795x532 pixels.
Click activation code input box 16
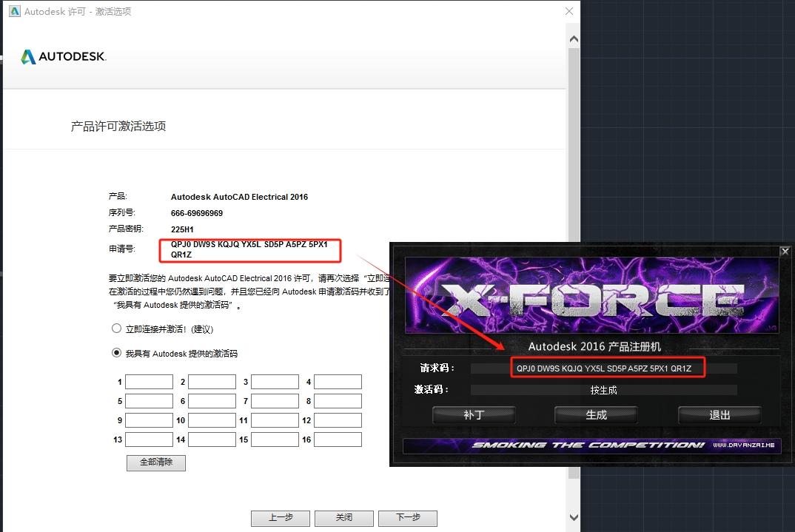point(338,440)
